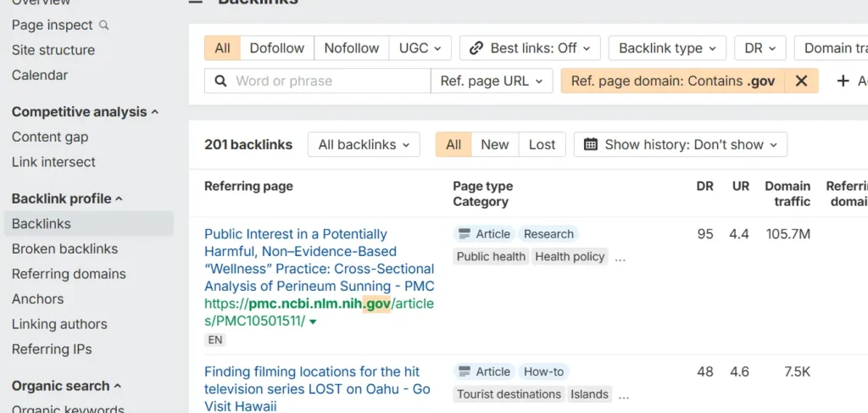
Task: Open the Ref. page URL dropdown
Action: point(492,81)
